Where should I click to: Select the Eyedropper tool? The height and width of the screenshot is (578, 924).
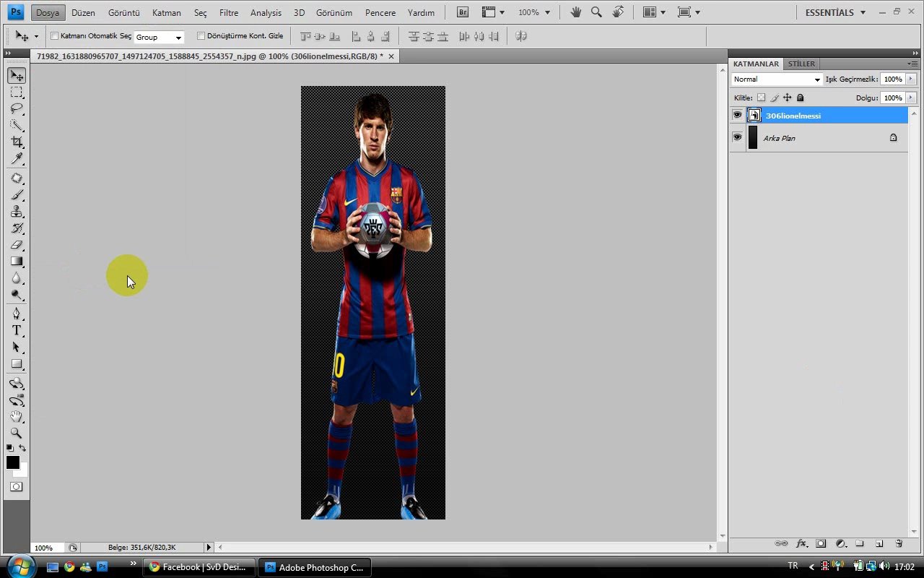pyautogui.click(x=17, y=159)
